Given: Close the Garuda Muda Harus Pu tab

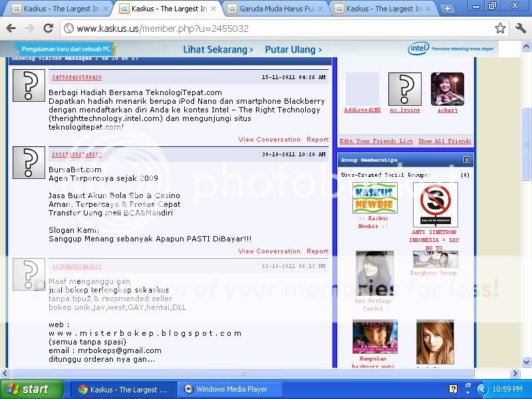Looking at the screenshot, I should pyautogui.click(x=321, y=9).
